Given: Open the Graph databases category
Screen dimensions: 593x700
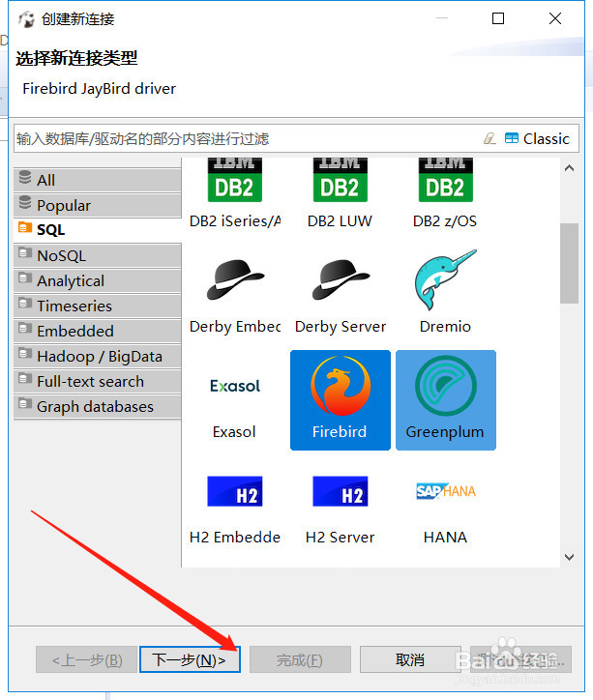Looking at the screenshot, I should pos(98,406).
